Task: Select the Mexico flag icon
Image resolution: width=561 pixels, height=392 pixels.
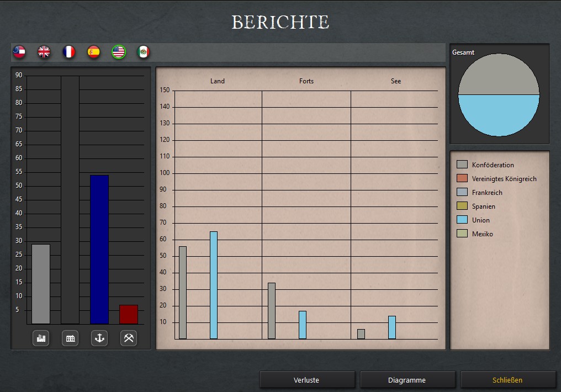Action: [143, 52]
